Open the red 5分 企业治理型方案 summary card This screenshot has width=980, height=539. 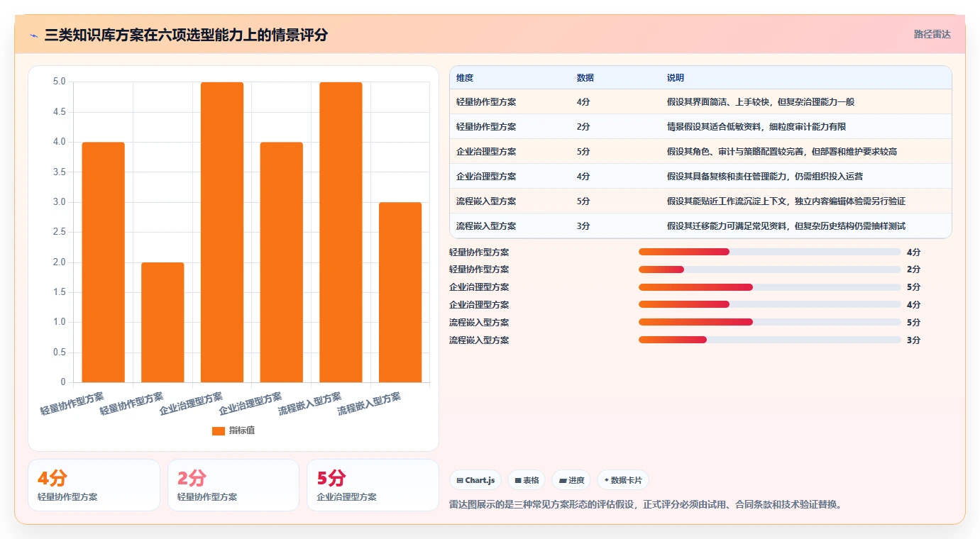pos(373,485)
